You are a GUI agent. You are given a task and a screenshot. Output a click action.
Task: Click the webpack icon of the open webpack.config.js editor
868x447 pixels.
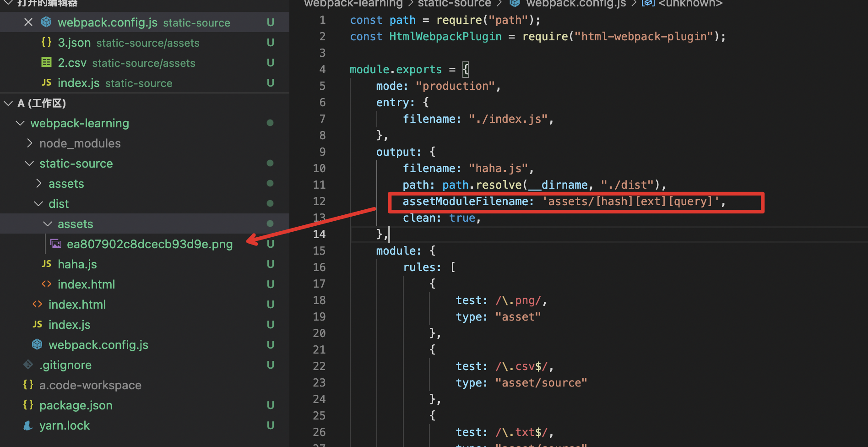tap(46, 22)
